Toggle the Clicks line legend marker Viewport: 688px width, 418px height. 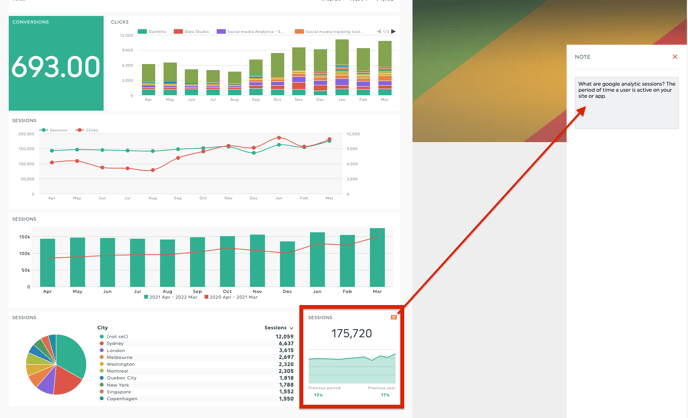coord(87,130)
